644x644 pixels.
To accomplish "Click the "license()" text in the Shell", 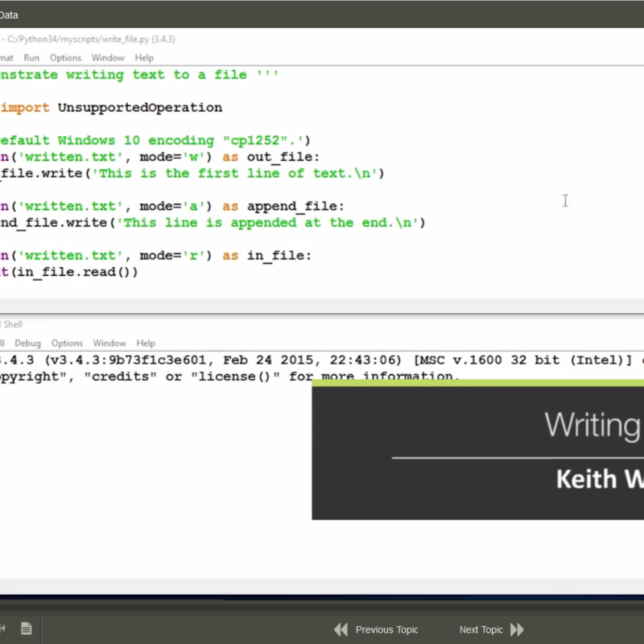I will tap(235, 377).
